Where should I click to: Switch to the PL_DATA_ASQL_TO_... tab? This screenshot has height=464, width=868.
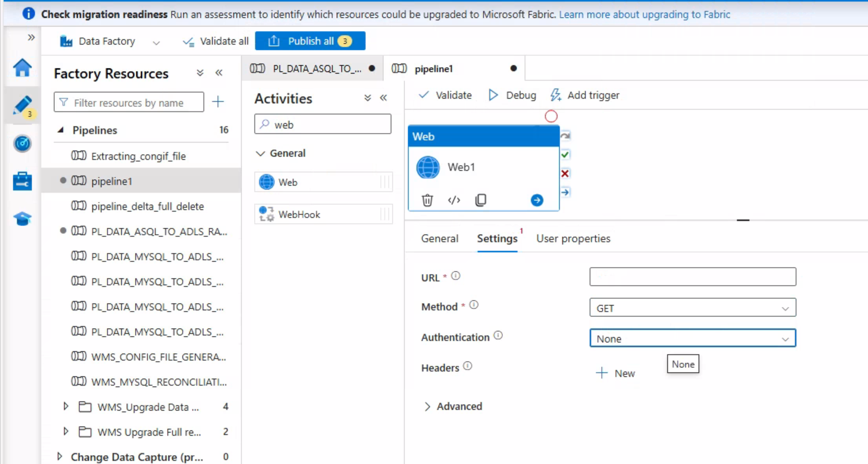click(312, 68)
